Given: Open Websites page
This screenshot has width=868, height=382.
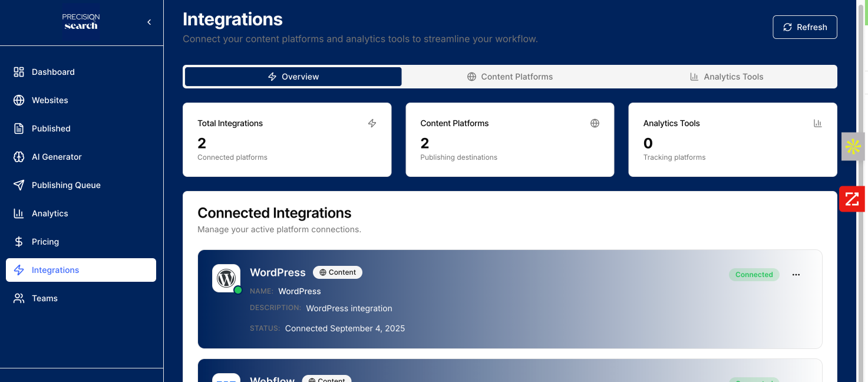Looking at the screenshot, I should (x=81, y=100).
